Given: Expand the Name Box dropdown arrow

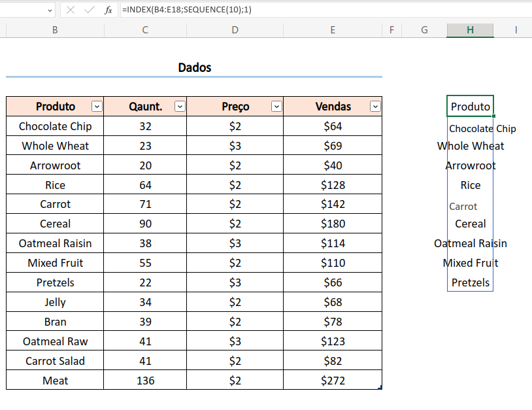Looking at the screenshot, I should click(x=50, y=10).
